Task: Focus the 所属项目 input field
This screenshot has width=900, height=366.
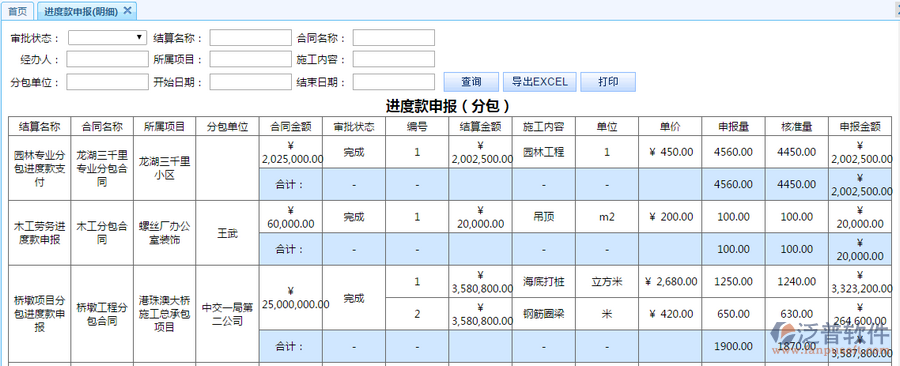Action: (250, 59)
